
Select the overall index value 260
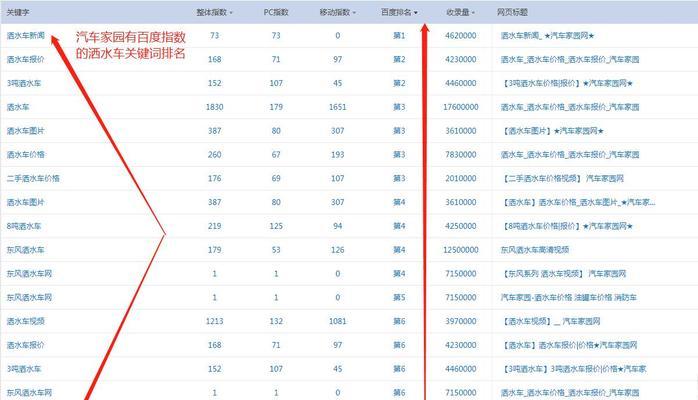[x=215, y=154]
